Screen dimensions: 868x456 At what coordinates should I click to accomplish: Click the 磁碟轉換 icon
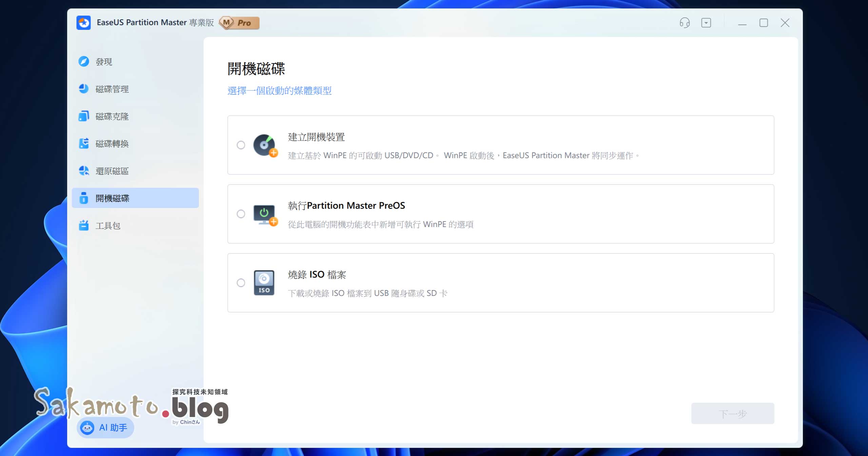(83, 144)
